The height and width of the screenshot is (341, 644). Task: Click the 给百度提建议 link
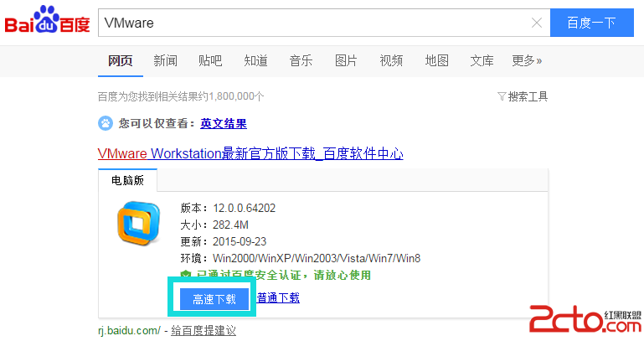click(204, 330)
